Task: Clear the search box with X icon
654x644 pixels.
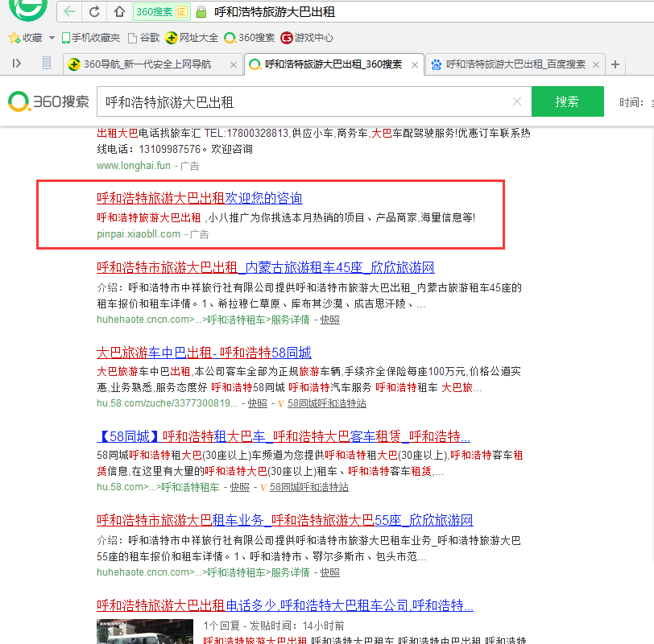Action: click(x=517, y=101)
